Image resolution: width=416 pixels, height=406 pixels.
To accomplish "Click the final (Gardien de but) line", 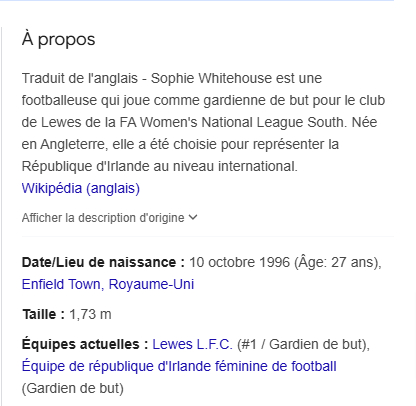I will coord(73,388).
